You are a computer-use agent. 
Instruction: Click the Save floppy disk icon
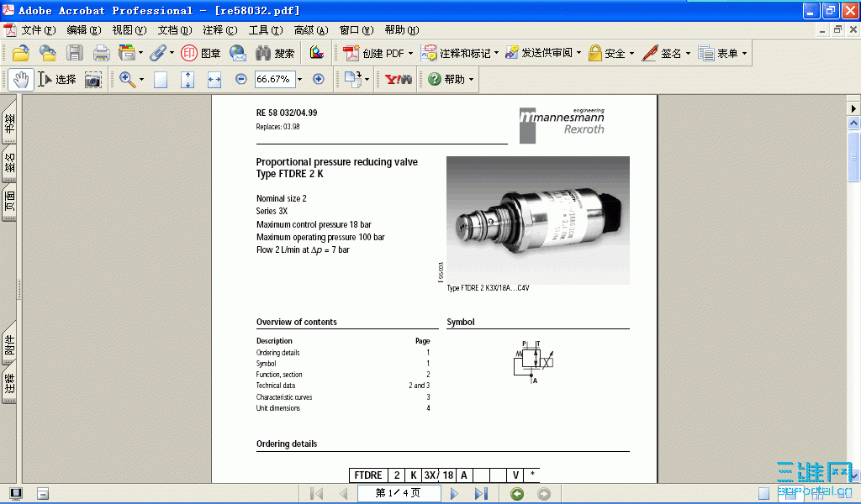pyautogui.click(x=75, y=53)
